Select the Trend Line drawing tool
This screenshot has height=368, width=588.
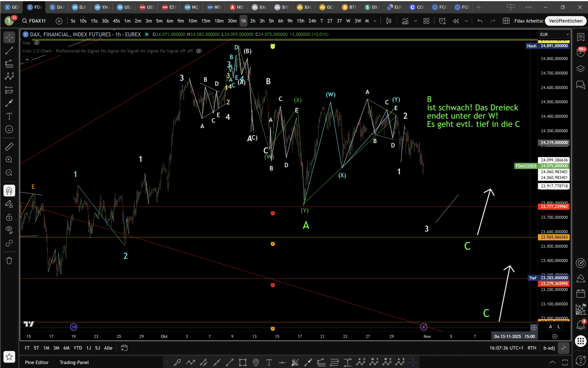click(9, 51)
